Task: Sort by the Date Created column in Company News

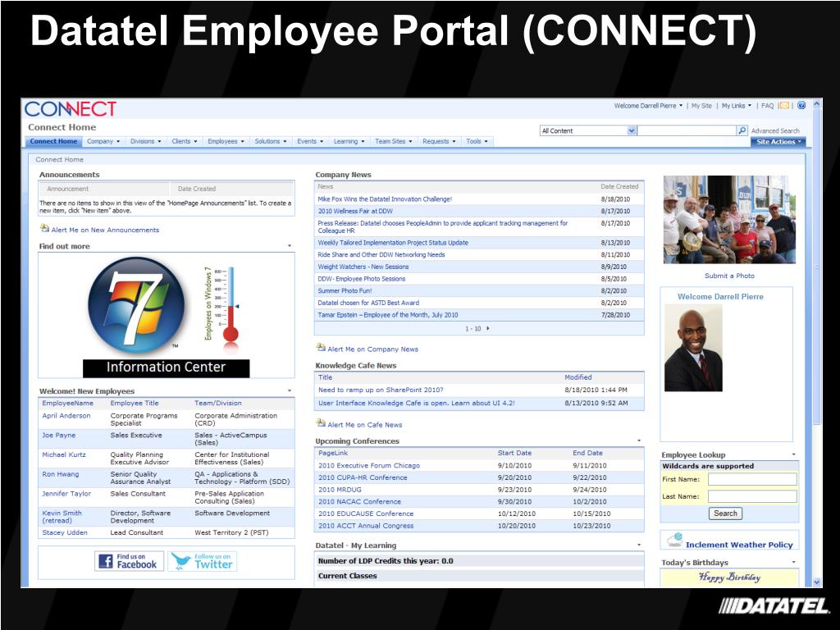Action: [x=619, y=186]
